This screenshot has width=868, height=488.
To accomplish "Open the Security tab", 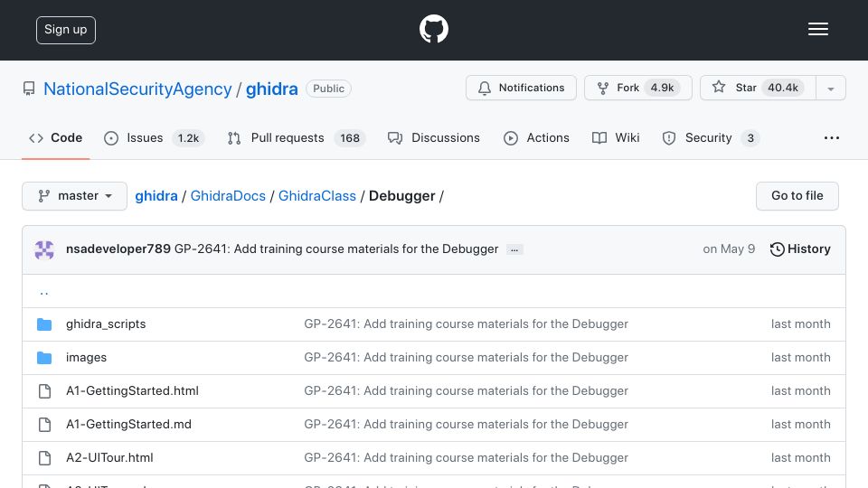I will [x=711, y=137].
